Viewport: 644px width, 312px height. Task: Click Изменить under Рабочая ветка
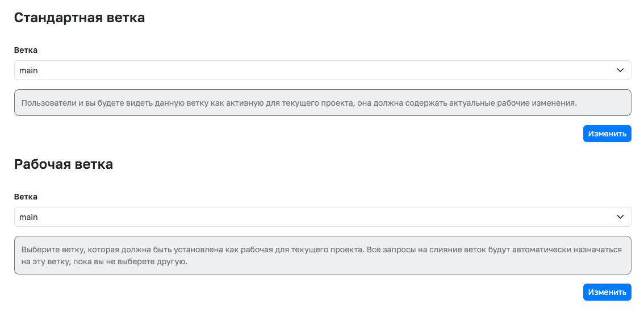[x=607, y=292]
